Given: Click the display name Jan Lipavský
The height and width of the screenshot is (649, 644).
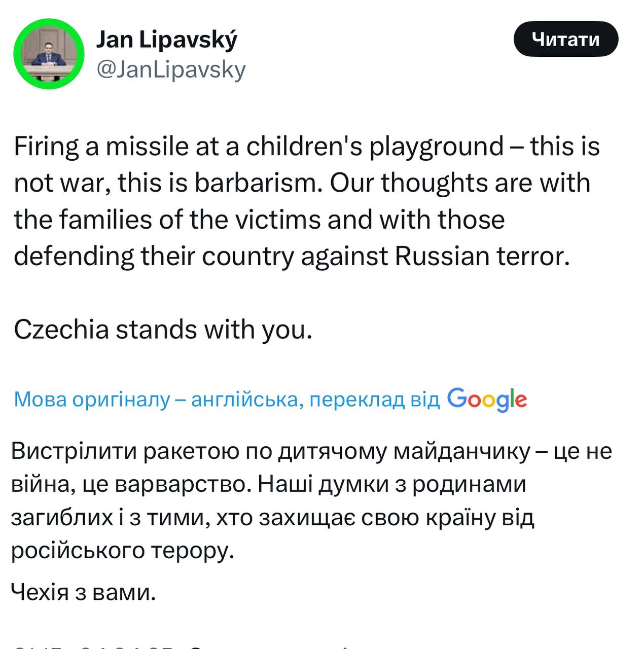Looking at the screenshot, I should (166, 40).
